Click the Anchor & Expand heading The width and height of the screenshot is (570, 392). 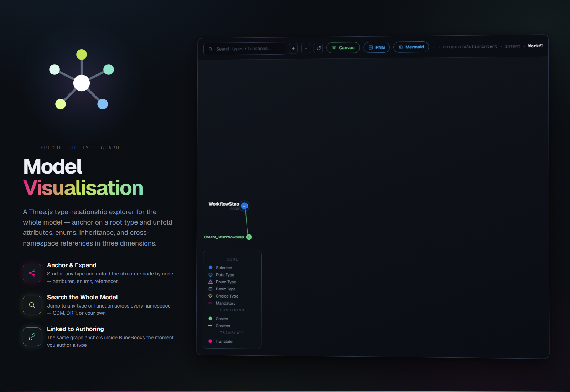(x=72, y=265)
